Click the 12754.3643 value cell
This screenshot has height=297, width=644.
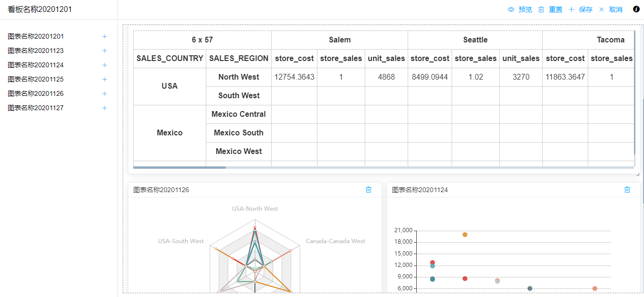pyautogui.click(x=295, y=77)
